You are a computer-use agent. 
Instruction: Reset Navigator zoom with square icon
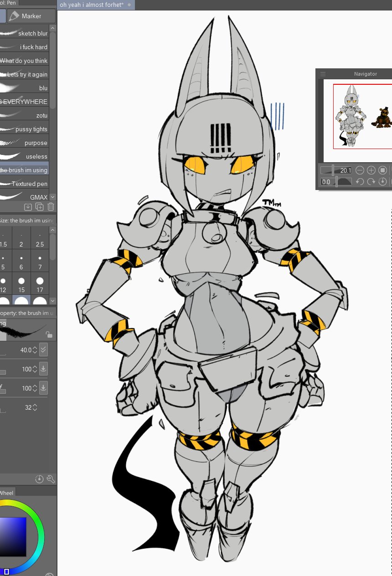(383, 170)
